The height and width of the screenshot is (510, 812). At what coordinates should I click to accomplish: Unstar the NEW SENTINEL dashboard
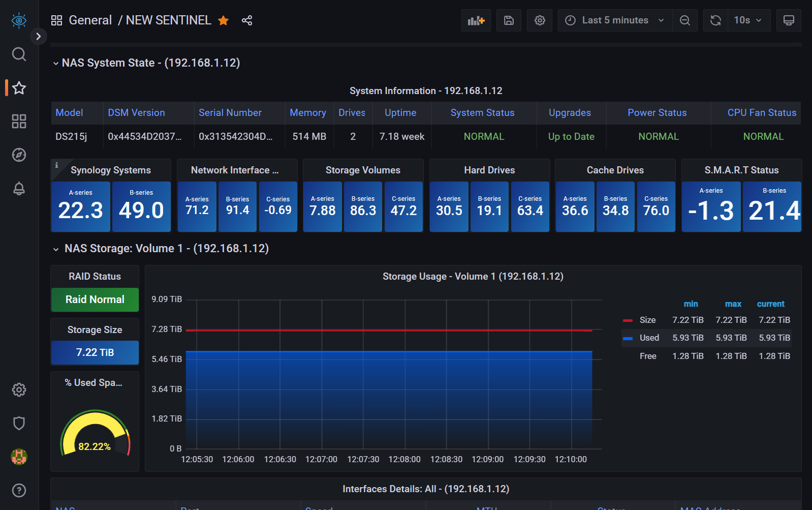point(223,20)
